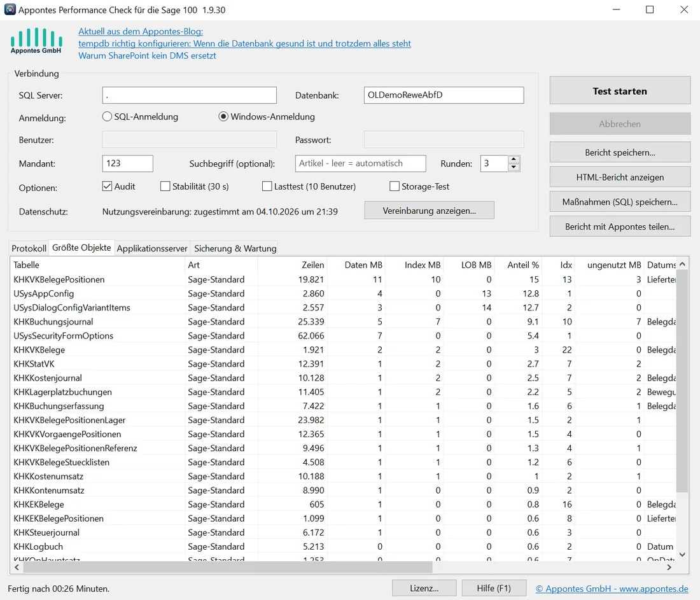The width and height of the screenshot is (700, 600).
Task: Start the test with Test starten
Action: point(620,90)
